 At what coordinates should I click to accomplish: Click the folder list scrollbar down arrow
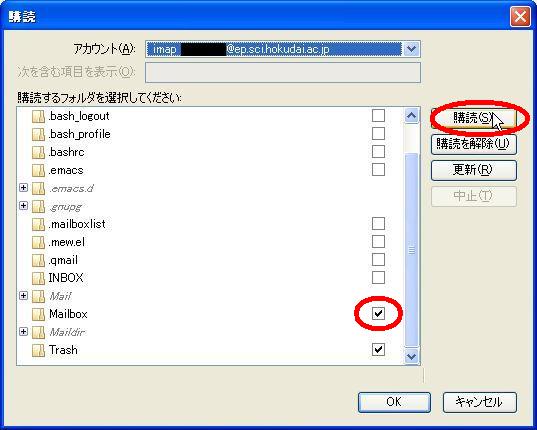click(x=411, y=357)
